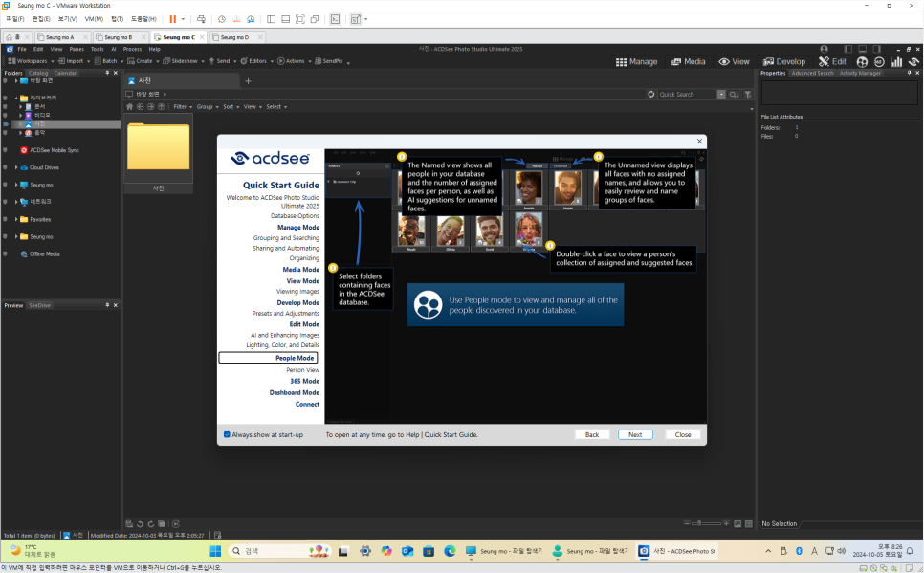This screenshot has height=573, width=924.
Task: Expand the Filter dropdown
Action: [181, 106]
